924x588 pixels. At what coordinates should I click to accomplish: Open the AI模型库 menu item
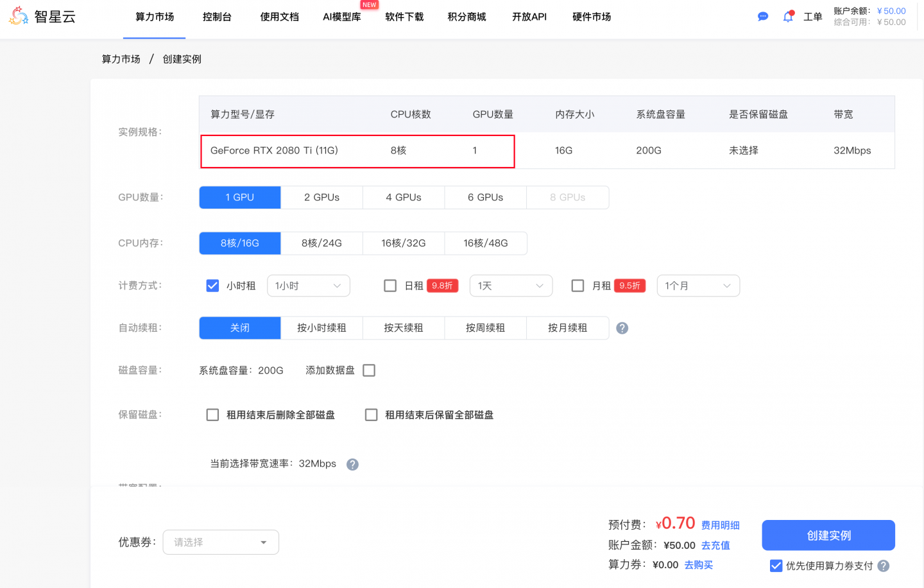[341, 17]
